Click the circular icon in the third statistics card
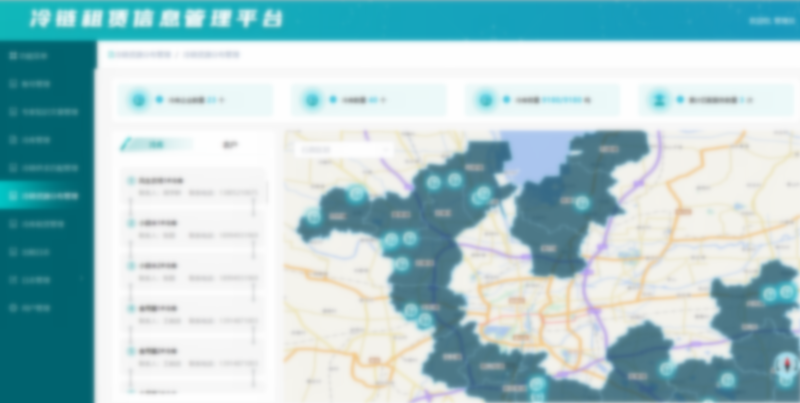Screen dimensions: 800x403 tap(486, 100)
